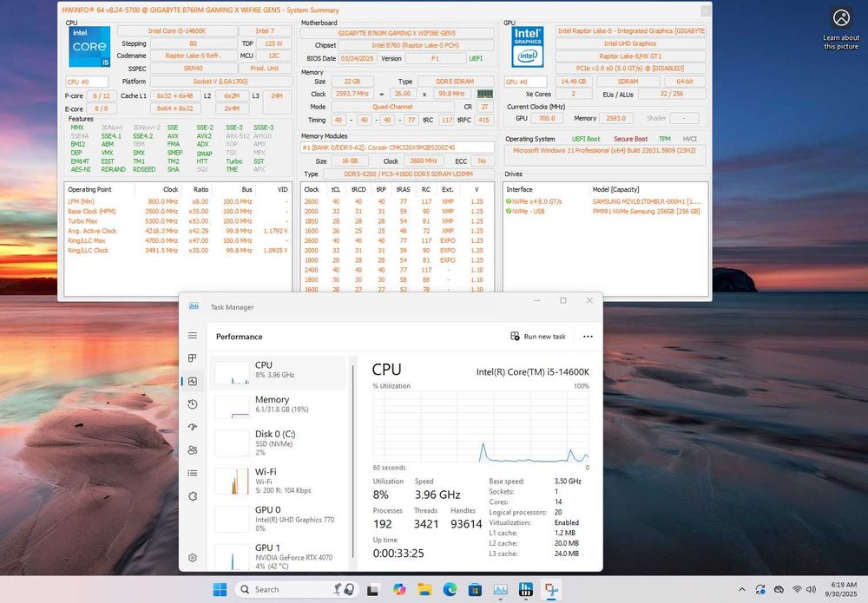The width and height of the screenshot is (868, 603).
Task: Open Microsoft Store from the taskbar
Action: [475, 590]
